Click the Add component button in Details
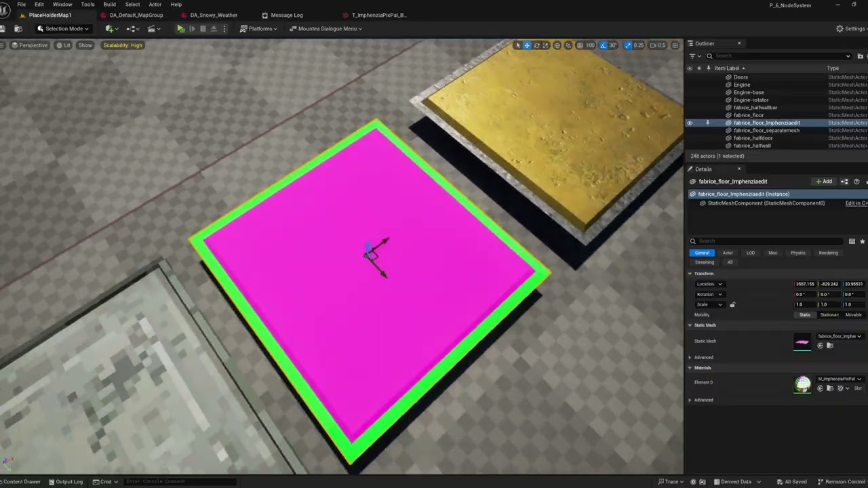 click(824, 182)
